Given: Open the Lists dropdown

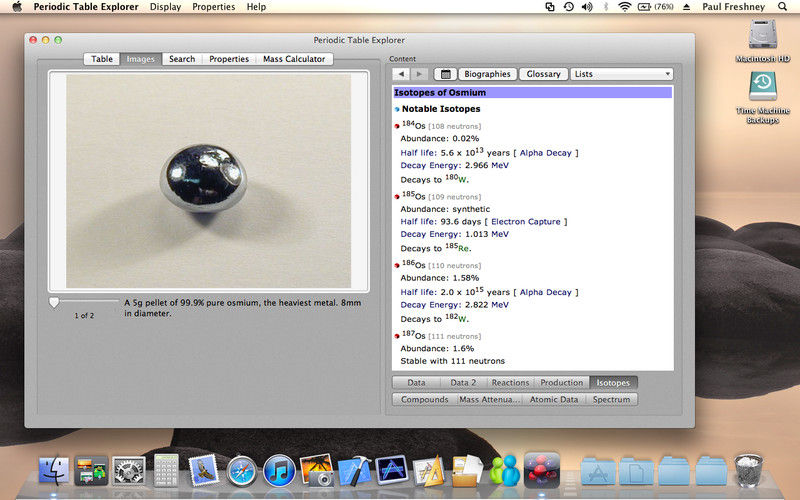Looking at the screenshot, I should pos(621,74).
